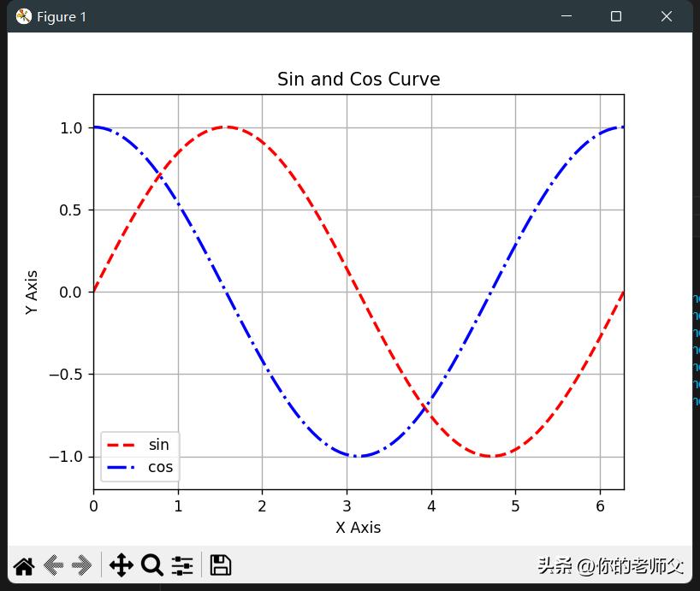Click the Figure 1 title bar text
Image resolution: width=700 pixels, height=591 pixels.
pos(61,16)
